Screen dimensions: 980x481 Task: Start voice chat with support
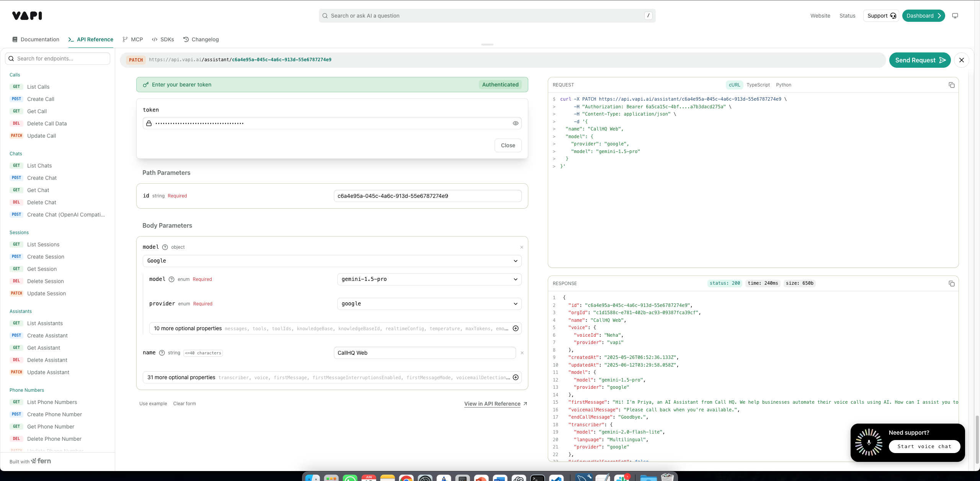[x=924, y=447]
